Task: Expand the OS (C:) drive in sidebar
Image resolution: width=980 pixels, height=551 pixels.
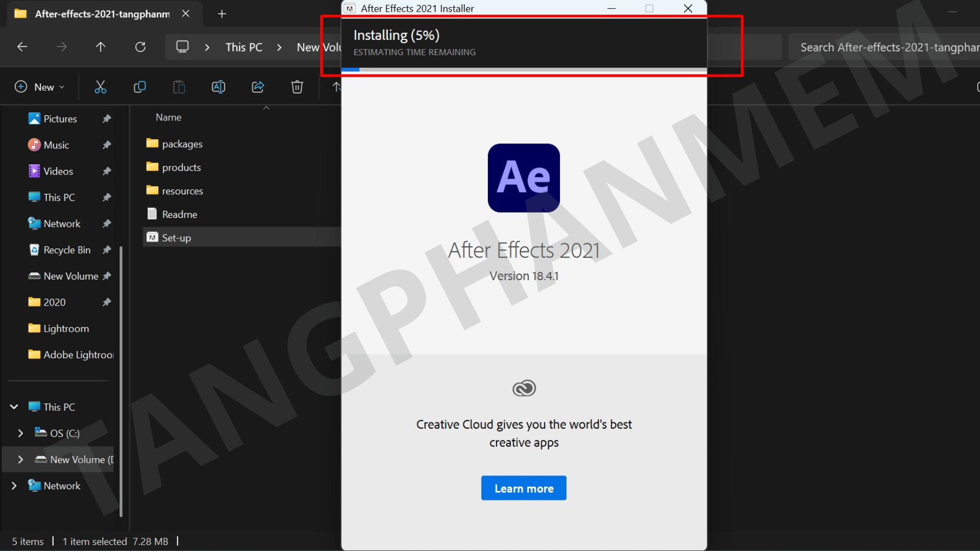Action: [21, 433]
